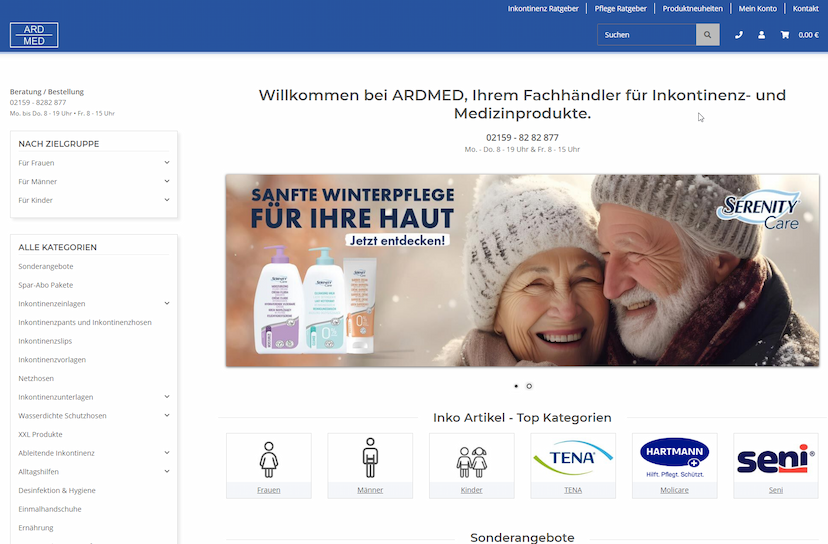Expand Inkontinenzeinlagen submenu chevron
828x544 pixels.
pyautogui.click(x=167, y=303)
